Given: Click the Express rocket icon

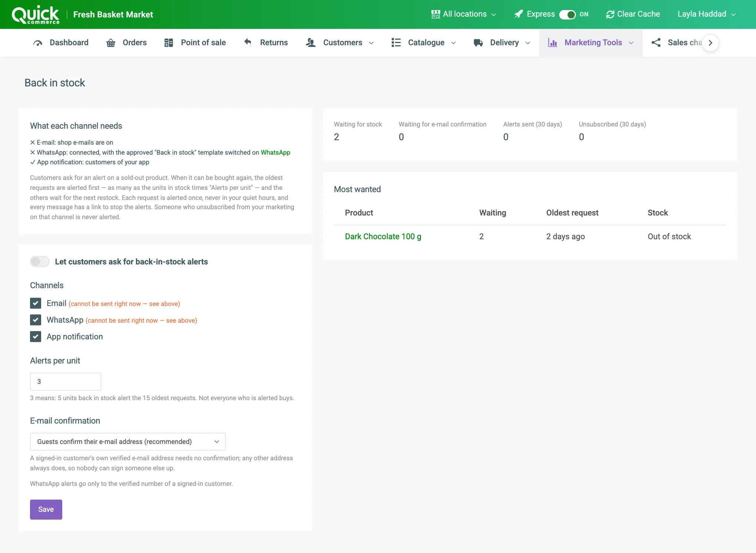Looking at the screenshot, I should point(518,14).
